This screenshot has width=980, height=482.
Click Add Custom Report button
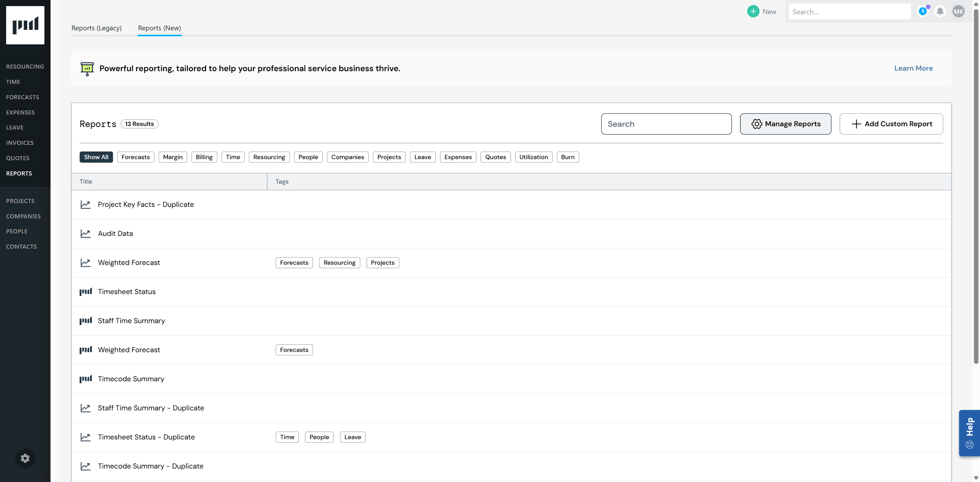point(891,124)
